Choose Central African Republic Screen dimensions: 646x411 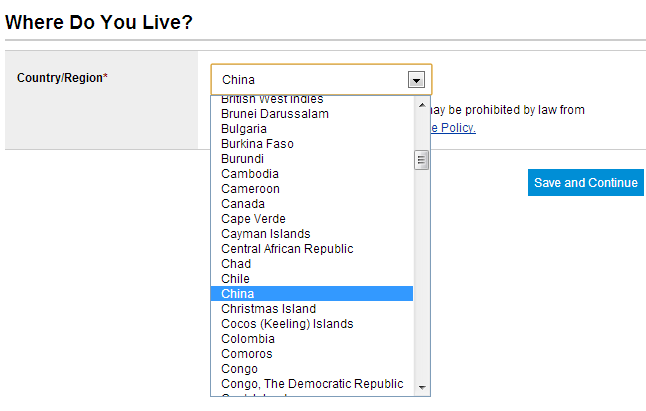click(287, 249)
